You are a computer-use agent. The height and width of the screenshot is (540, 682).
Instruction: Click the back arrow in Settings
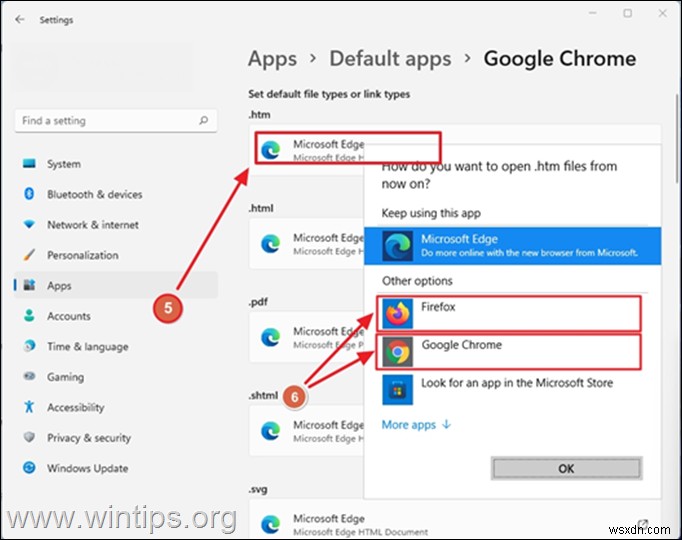tap(20, 20)
